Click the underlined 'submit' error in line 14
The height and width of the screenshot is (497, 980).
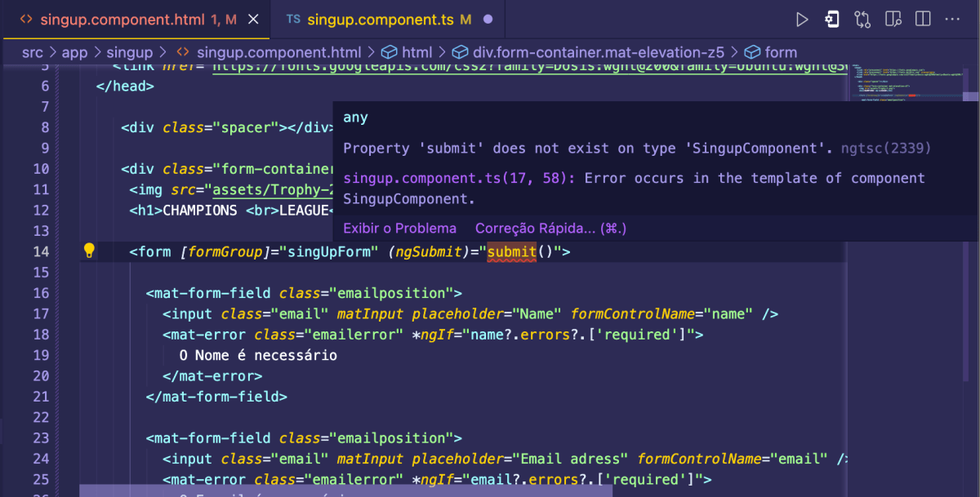(x=512, y=252)
